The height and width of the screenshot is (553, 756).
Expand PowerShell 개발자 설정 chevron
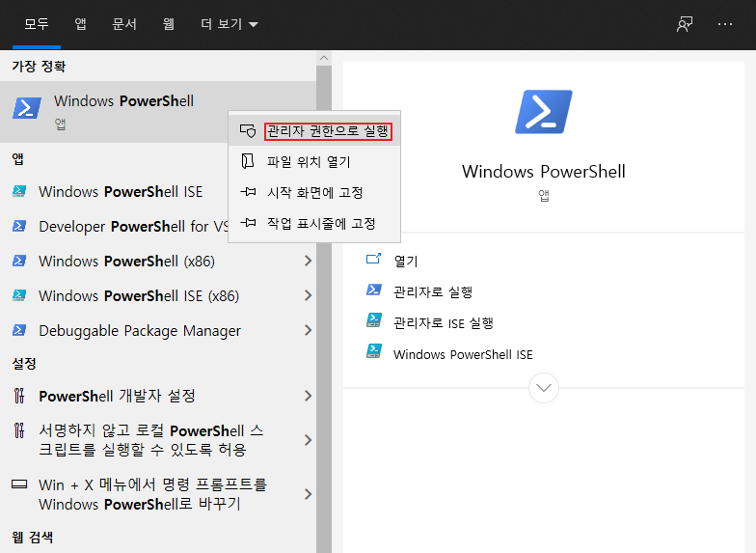point(309,396)
